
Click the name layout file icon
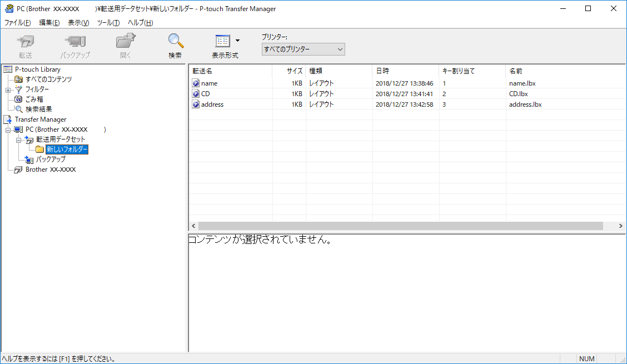pyautogui.click(x=196, y=83)
